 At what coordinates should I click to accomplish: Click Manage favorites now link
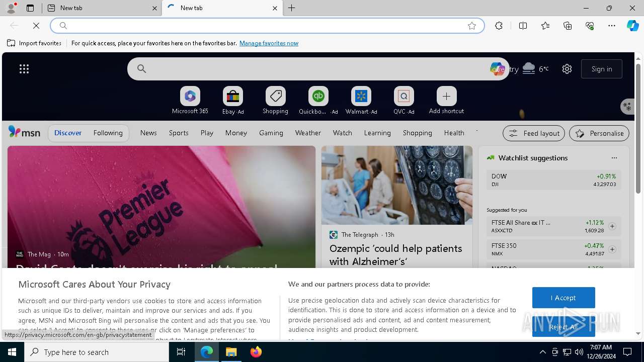click(269, 43)
